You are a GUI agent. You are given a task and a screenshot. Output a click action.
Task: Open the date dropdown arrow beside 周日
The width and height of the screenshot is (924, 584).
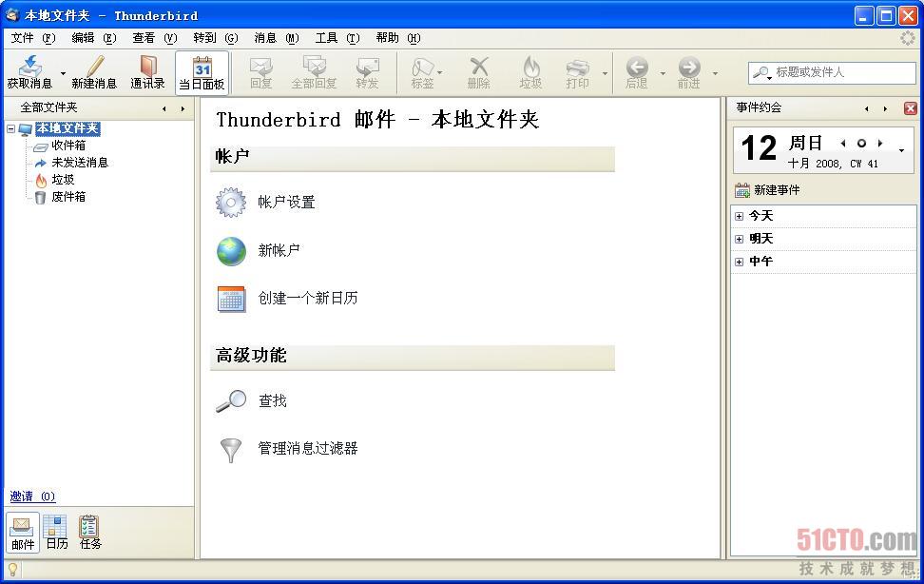(901, 150)
